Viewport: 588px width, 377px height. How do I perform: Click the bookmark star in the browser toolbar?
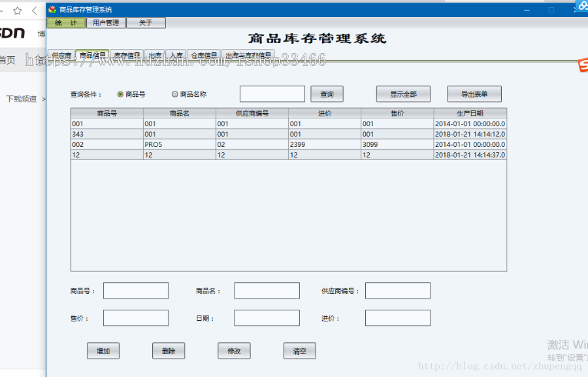coord(18,10)
